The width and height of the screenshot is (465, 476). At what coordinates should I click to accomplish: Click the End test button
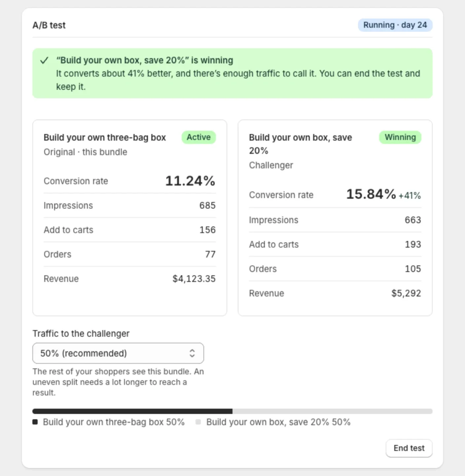[409, 448]
